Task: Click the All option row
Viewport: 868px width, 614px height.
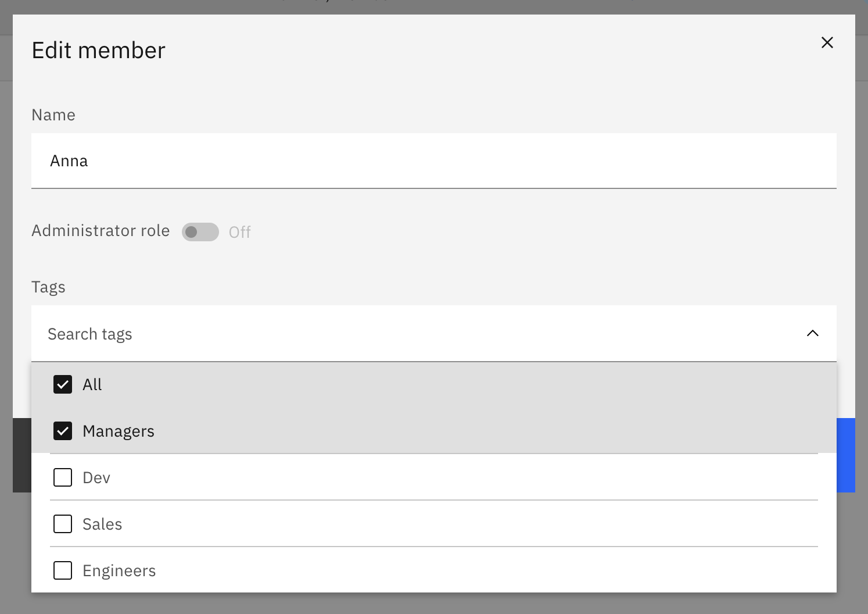Action: tap(92, 384)
